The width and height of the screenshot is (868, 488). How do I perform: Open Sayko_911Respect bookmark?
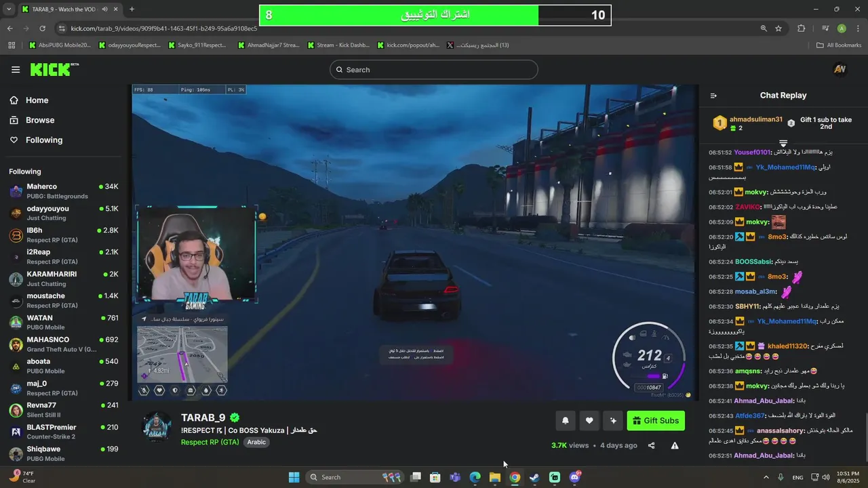click(197, 45)
